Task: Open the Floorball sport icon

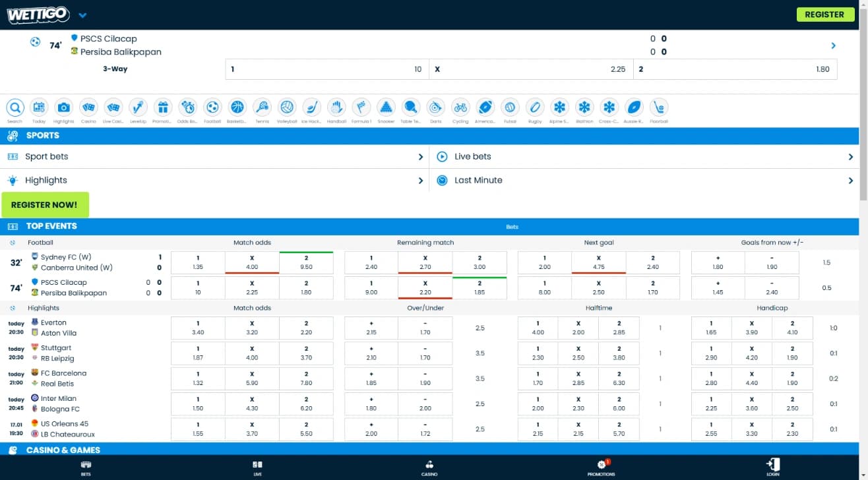Action: (x=658, y=107)
